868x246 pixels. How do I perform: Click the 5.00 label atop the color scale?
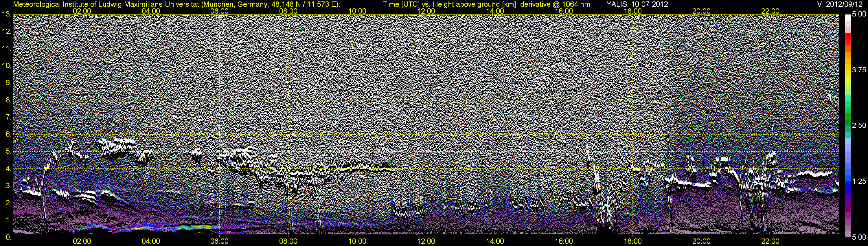click(x=858, y=14)
